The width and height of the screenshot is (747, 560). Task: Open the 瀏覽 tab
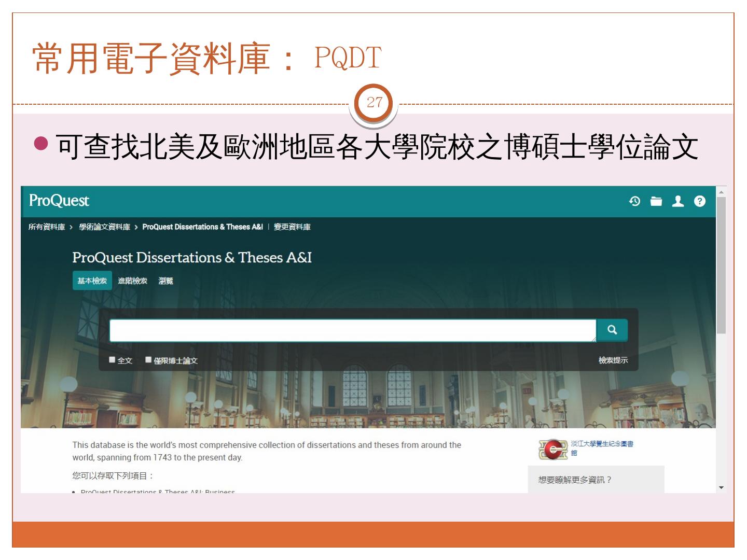pos(165,281)
